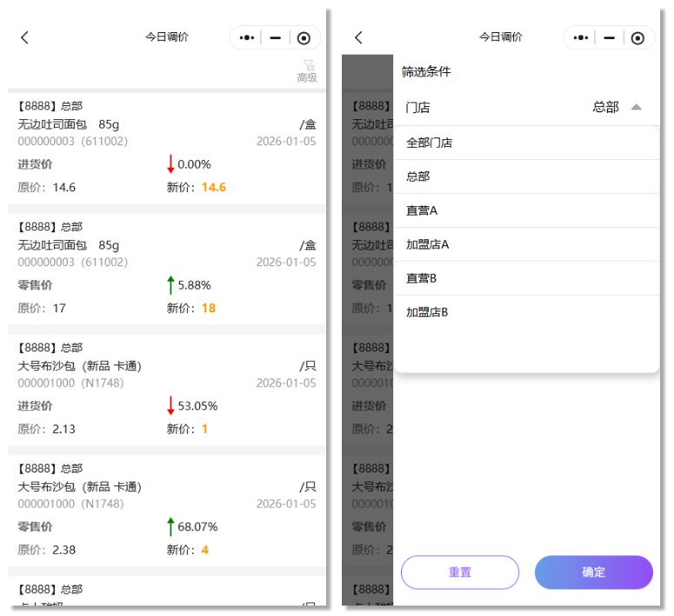Screen dimensions: 674x616
Task: Tap circular close target icon, left screen
Action: tap(304, 37)
